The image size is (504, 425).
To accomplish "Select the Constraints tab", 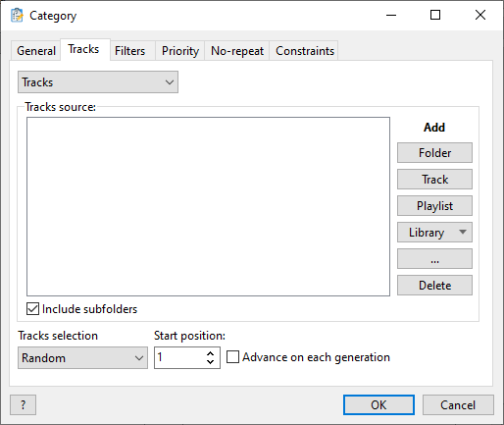I will pyautogui.click(x=305, y=51).
